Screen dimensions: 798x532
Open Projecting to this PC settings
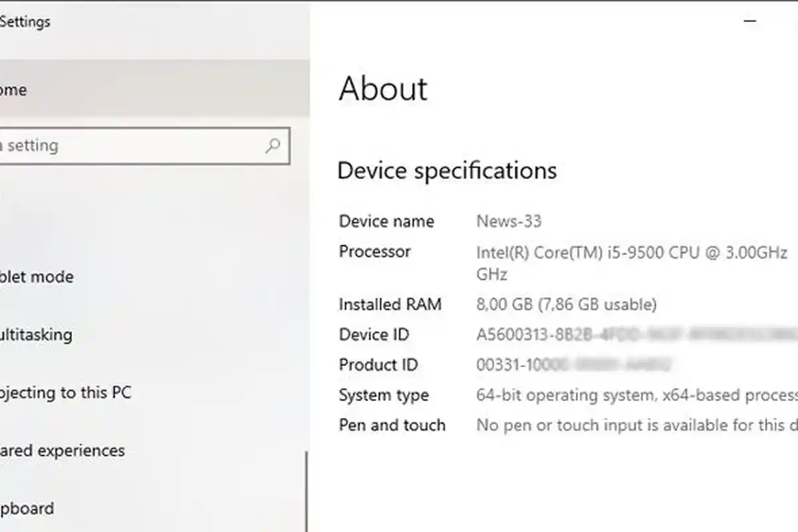[x=66, y=392]
